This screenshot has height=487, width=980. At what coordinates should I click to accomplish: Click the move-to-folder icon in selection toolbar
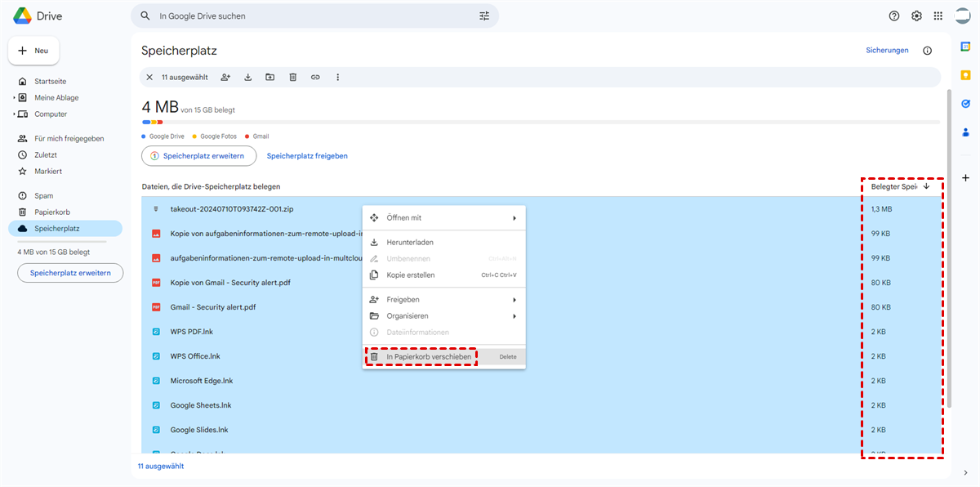pyautogui.click(x=270, y=77)
